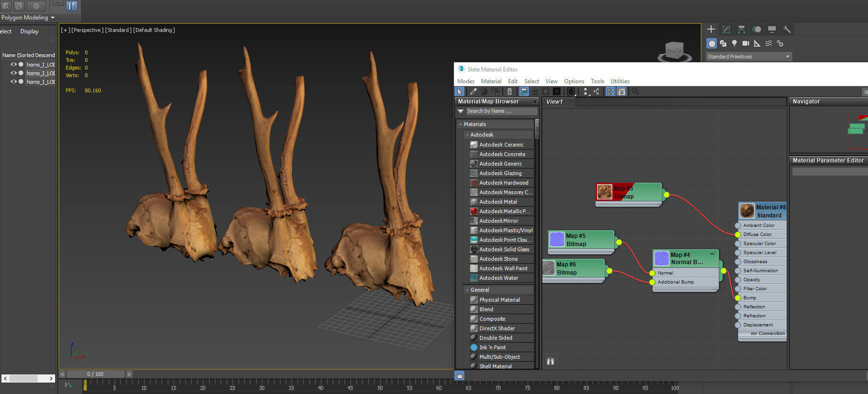
Task: Select the Space Warps wave icon
Action: coord(769,43)
